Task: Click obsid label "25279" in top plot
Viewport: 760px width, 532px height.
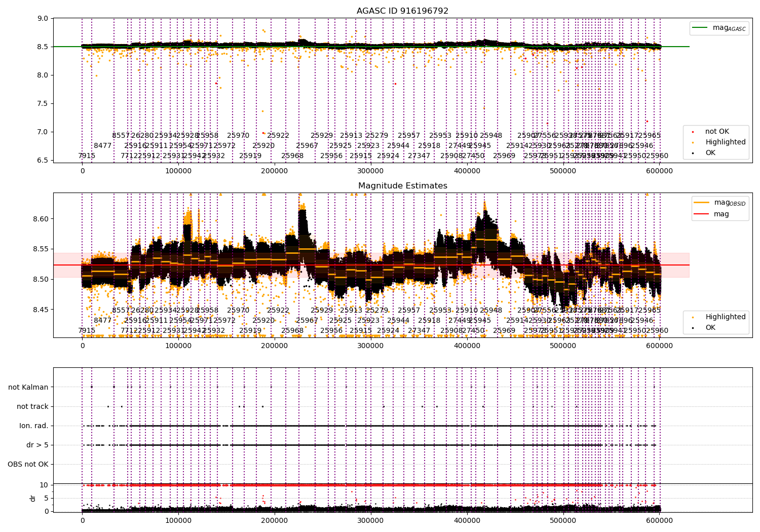Action: pos(377,136)
